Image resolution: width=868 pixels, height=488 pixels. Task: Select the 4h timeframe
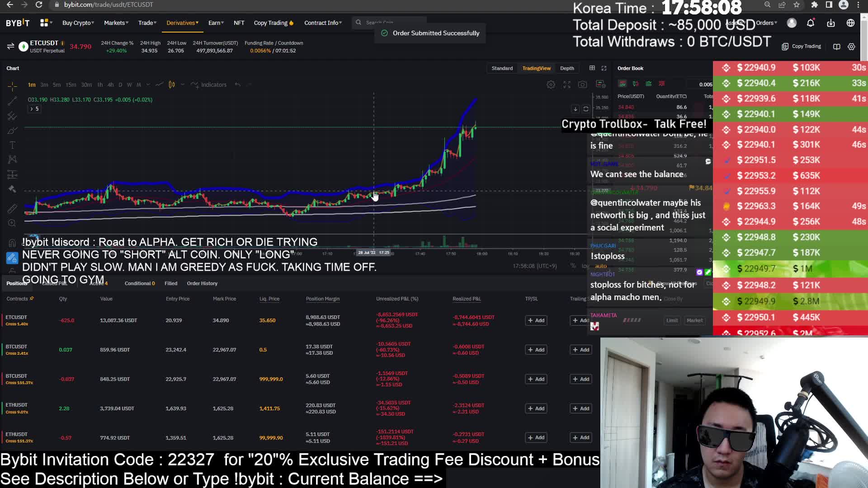(110, 84)
